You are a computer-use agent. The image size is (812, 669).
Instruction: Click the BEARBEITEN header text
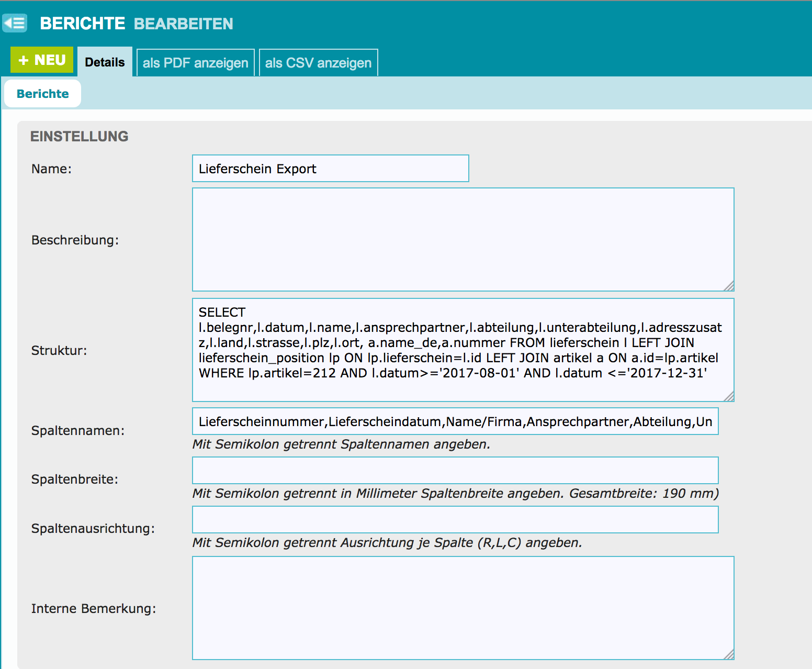(183, 24)
